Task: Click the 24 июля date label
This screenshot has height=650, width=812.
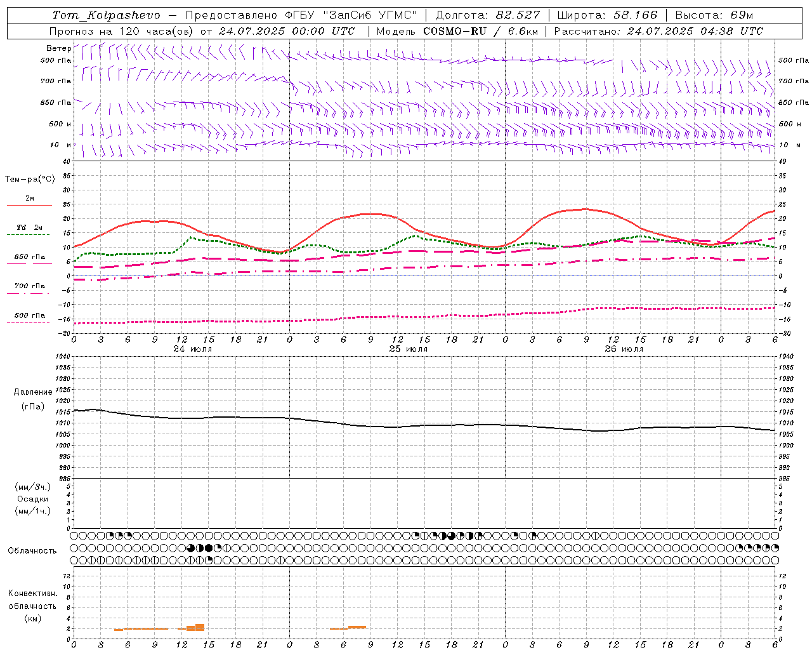Action: (x=193, y=349)
